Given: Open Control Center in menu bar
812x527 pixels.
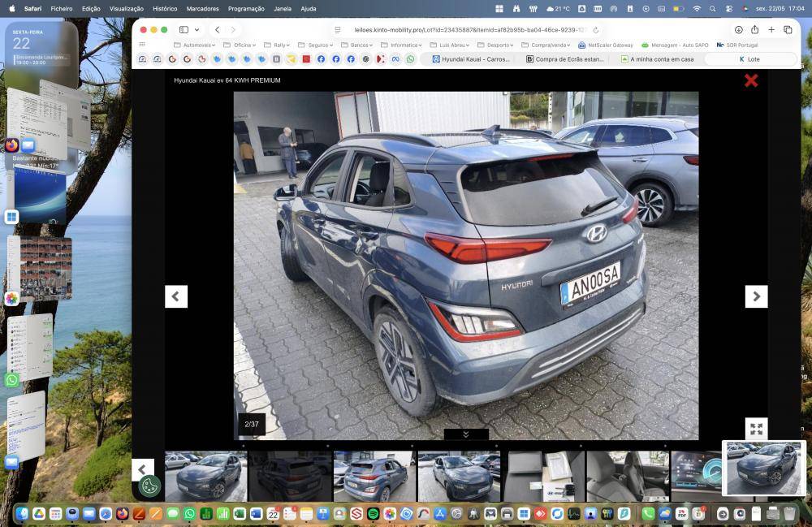Looking at the screenshot, I should click(x=729, y=9).
